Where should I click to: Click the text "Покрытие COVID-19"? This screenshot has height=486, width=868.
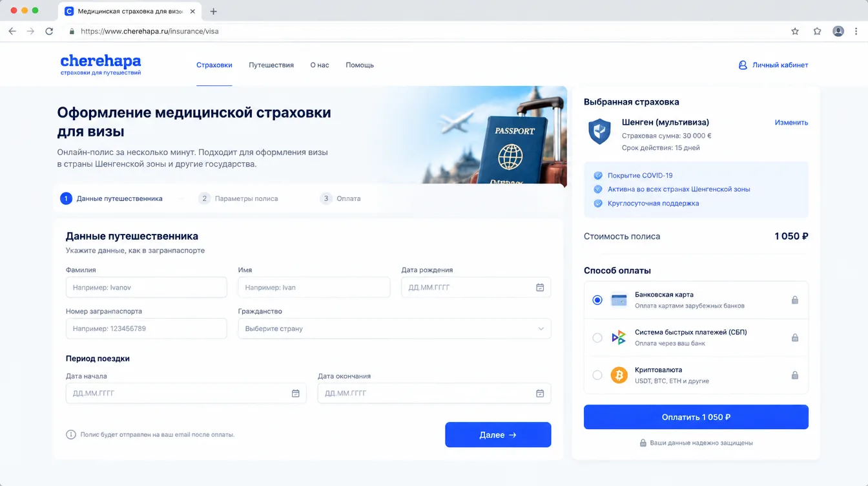point(640,175)
